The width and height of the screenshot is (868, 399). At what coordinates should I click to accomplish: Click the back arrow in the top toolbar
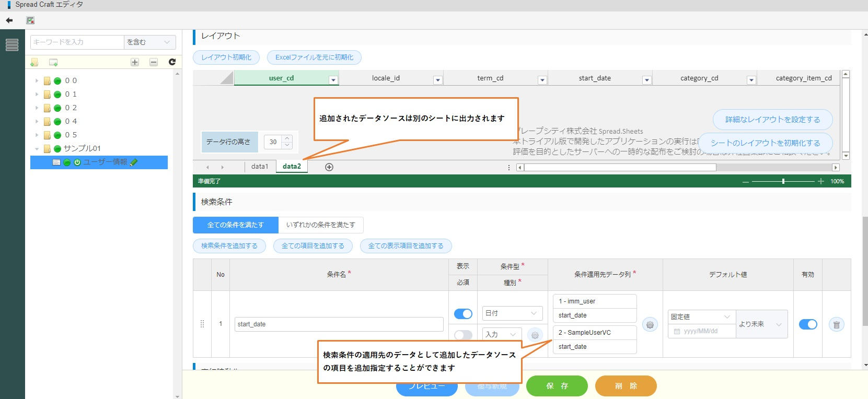tap(9, 20)
